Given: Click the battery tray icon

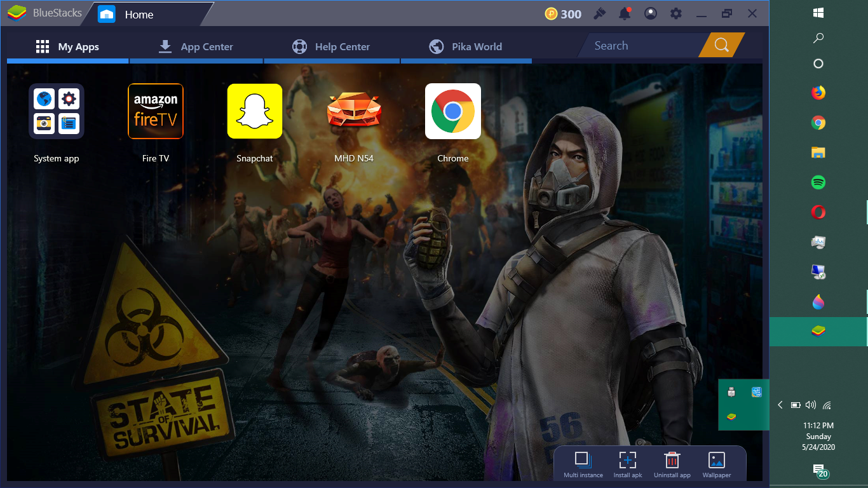Looking at the screenshot, I should click(x=796, y=405).
